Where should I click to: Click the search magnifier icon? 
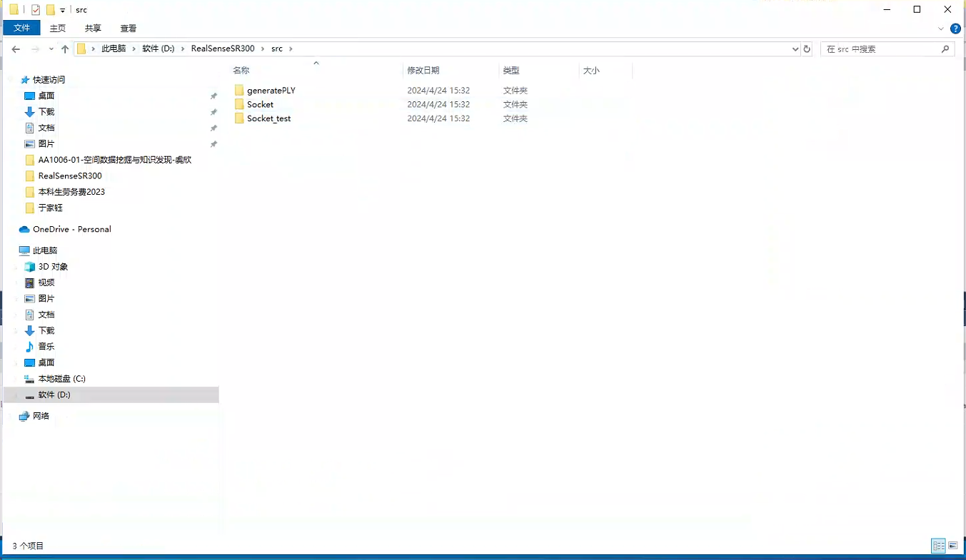[x=945, y=49]
